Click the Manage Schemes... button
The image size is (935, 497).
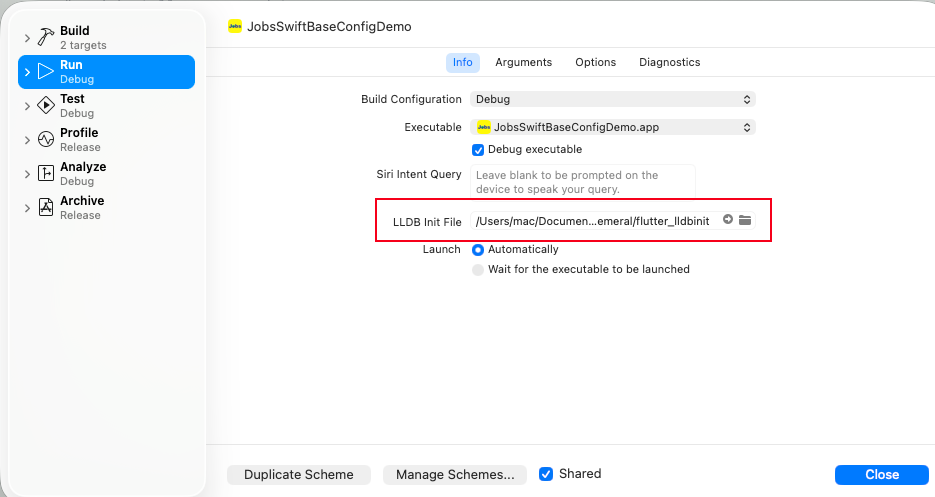pyautogui.click(x=455, y=474)
